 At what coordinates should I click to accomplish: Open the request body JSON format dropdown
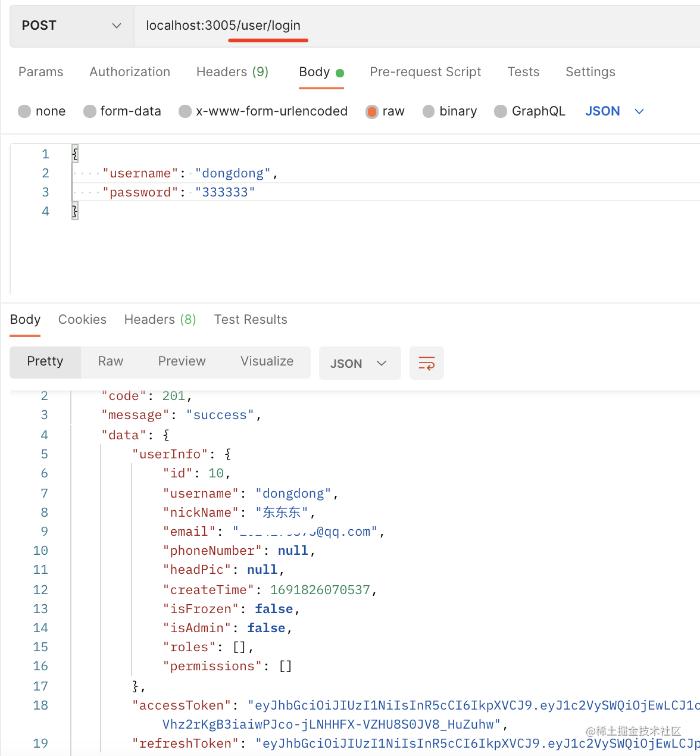(614, 111)
